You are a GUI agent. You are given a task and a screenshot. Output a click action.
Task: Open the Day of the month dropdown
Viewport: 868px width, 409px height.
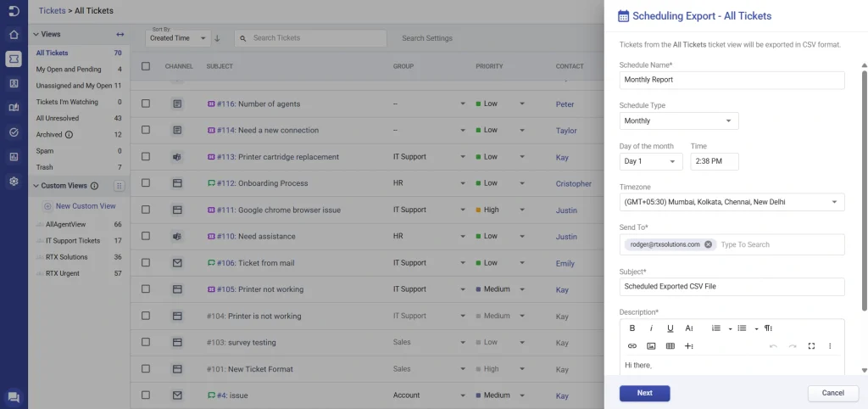(x=650, y=161)
